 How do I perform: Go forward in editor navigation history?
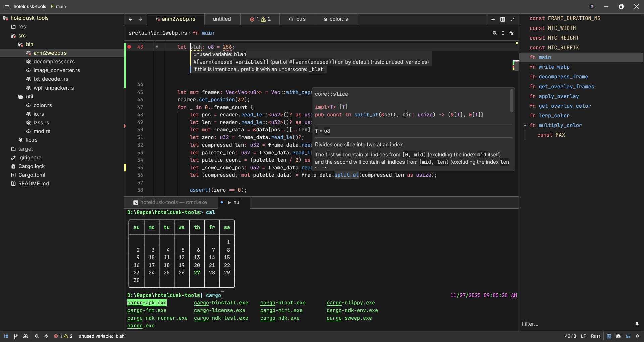[140, 19]
